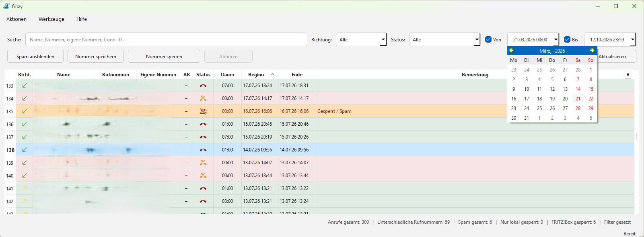Open the Richtung dropdown

point(361,39)
